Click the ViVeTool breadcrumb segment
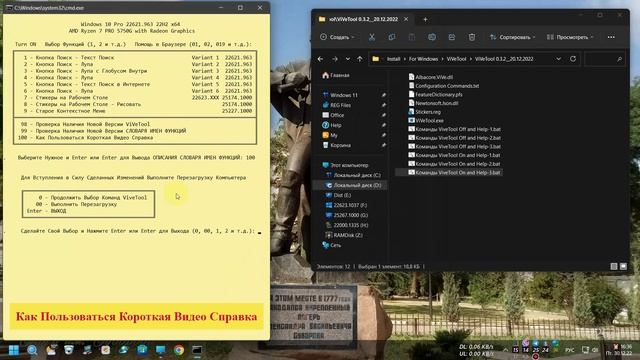 (x=456, y=59)
